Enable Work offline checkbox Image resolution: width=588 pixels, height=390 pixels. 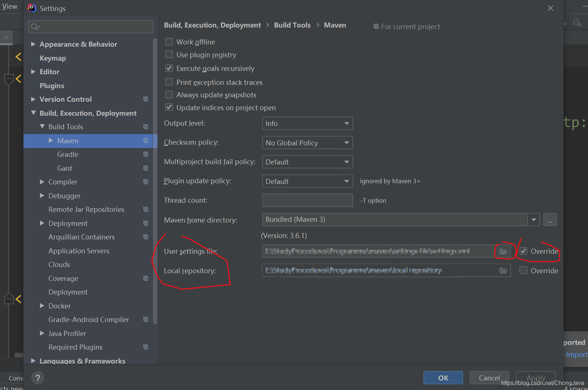pyautogui.click(x=169, y=41)
